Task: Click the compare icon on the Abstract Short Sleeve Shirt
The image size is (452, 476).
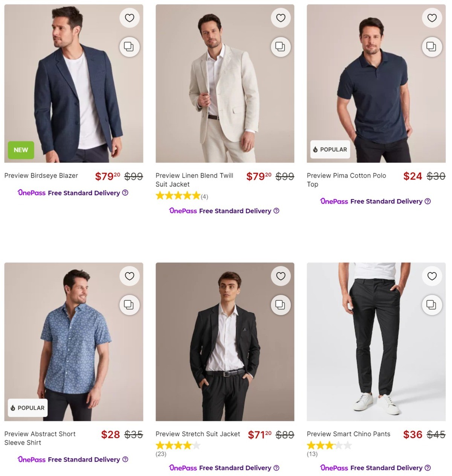Action: click(x=129, y=305)
